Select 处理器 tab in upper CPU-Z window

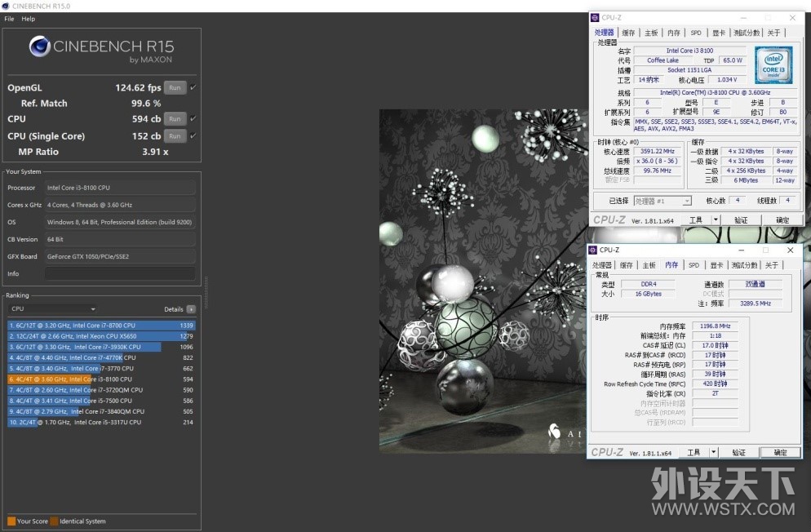604,33
